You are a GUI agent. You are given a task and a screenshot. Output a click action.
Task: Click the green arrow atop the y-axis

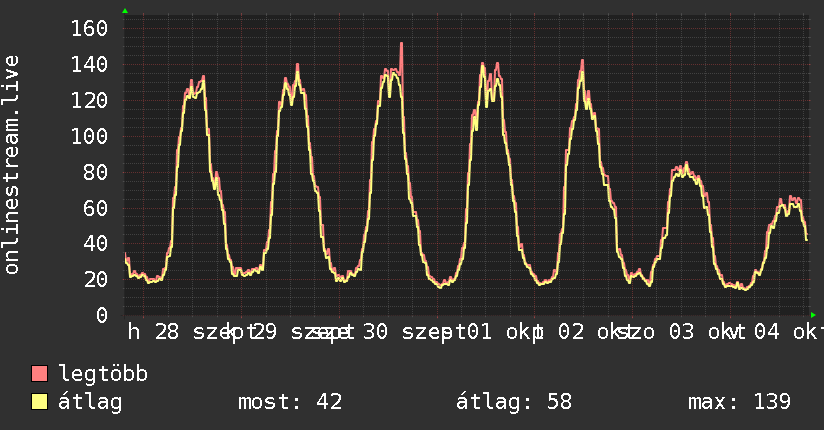click(125, 11)
